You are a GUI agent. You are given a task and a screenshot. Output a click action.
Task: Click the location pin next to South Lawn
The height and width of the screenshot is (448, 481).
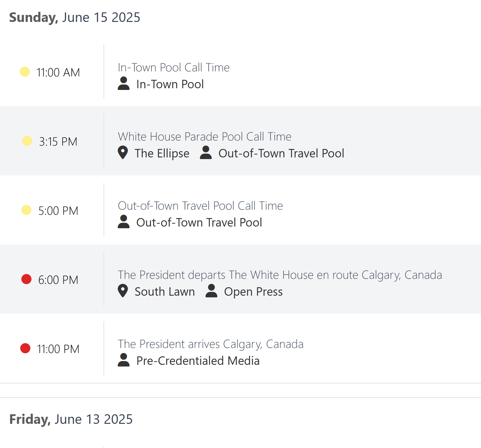[123, 291]
